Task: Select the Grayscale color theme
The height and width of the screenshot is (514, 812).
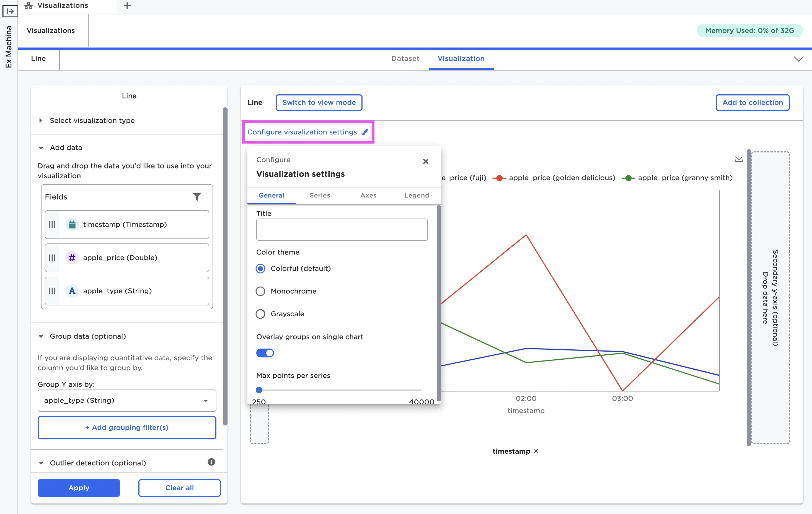Action: pyautogui.click(x=260, y=314)
